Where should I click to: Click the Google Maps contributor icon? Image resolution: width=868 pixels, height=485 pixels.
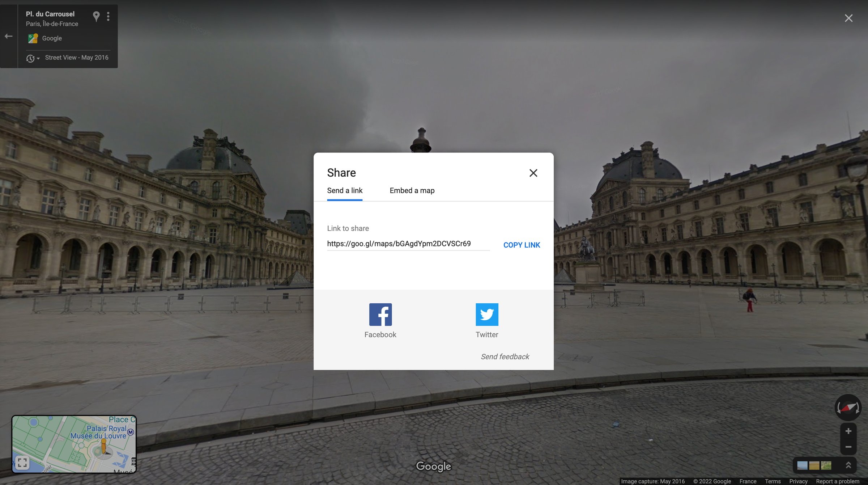point(33,38)
